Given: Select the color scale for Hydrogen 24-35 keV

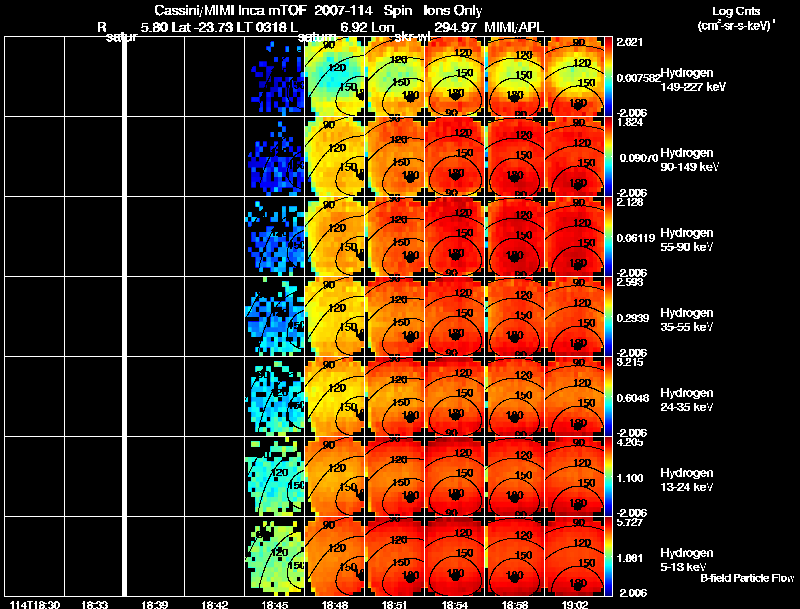Looking at the screenshot, I should click(608, 397).
